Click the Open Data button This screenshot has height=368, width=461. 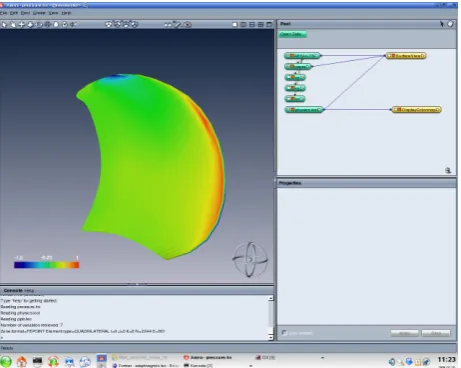click(292, 34)
